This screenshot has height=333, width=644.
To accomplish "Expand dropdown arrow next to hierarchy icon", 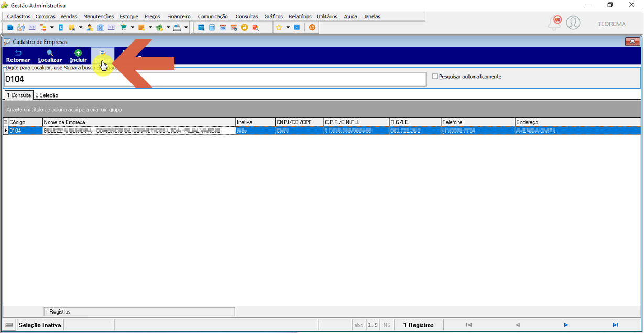I will tap(51, 27).
